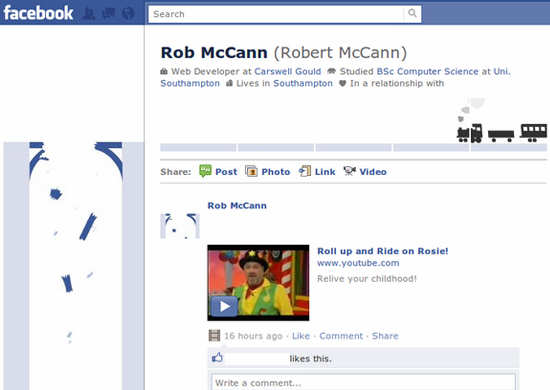The height and width of the screenshot is (390, 550).
Task: Click the film strip post icon
Action: (214, 336)
